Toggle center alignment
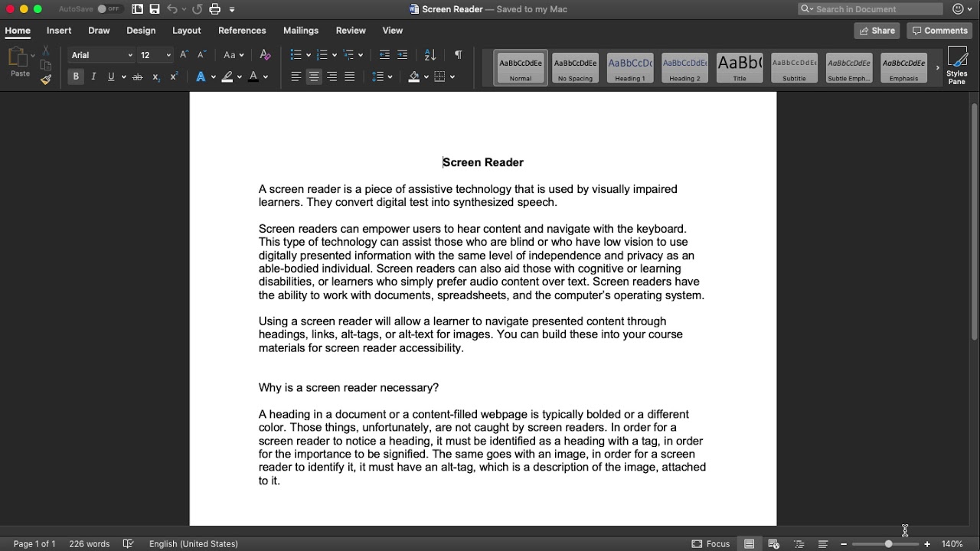This screenshot has height=551, width=980. (314, 77)
